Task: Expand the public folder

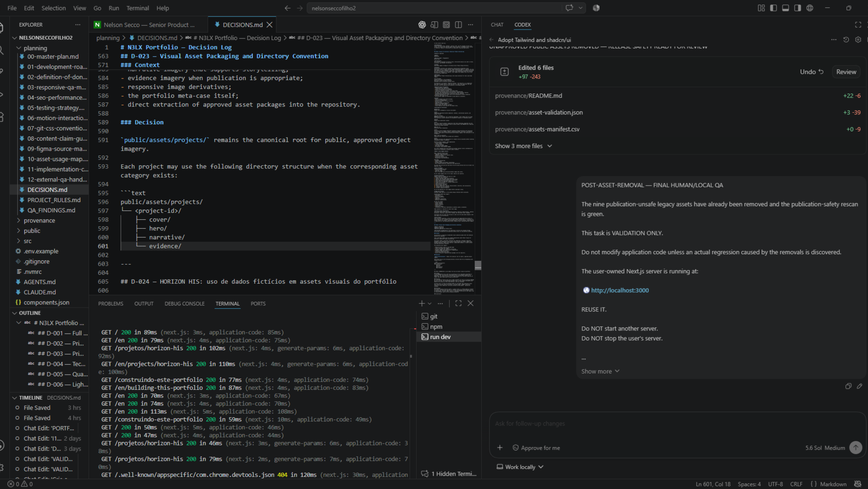Action: 32,231
